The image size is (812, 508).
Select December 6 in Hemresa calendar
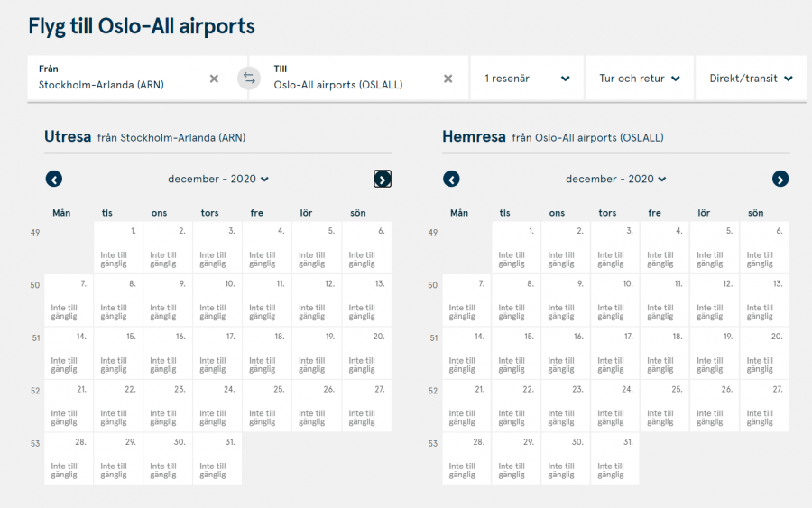click(x=764, y=247)
